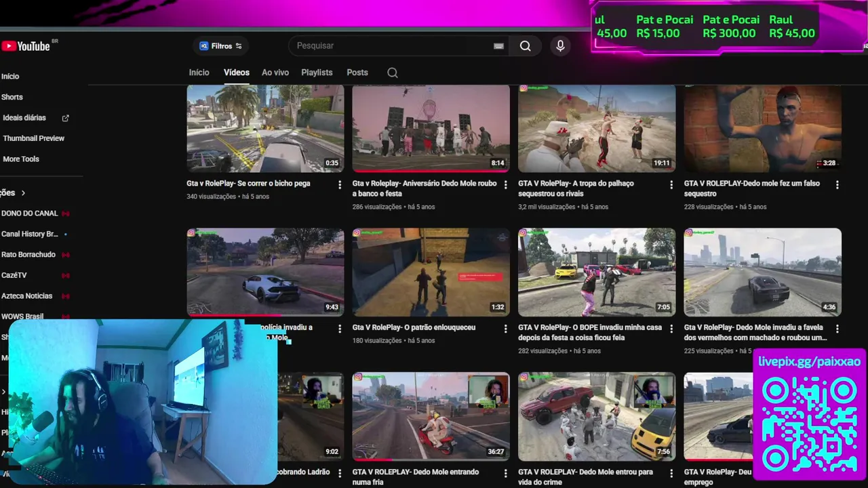The image size is (868, 488).
Task: Open options menu for O patrão enlouqueceu
Action: pyautogui.click(x=505, y=329)
